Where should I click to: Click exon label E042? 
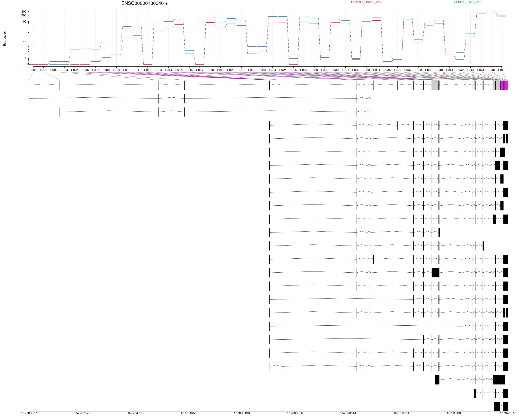coord(460,70)
